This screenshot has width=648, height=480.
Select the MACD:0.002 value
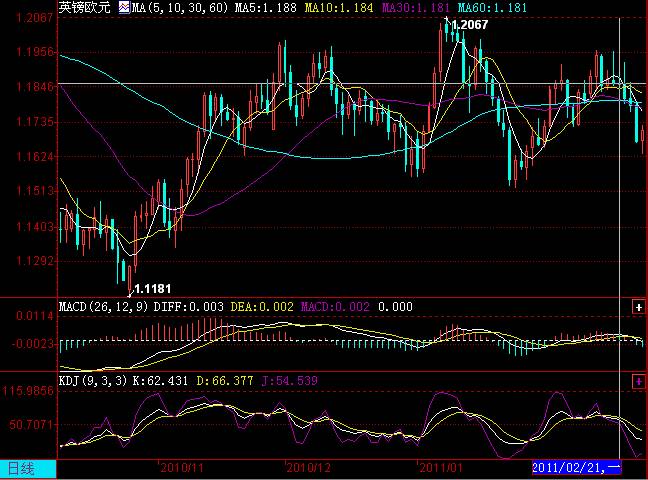point(335,307)
